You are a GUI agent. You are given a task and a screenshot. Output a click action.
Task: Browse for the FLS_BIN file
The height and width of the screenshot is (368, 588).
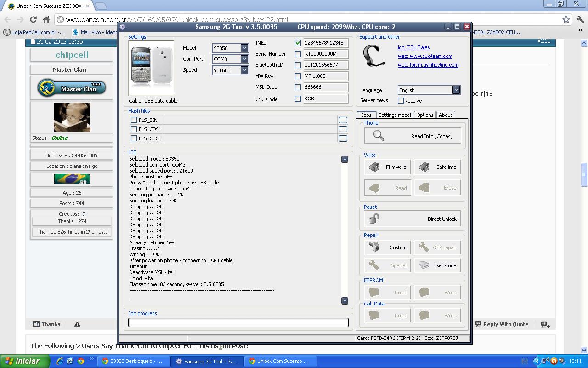[x=343, y=120]
